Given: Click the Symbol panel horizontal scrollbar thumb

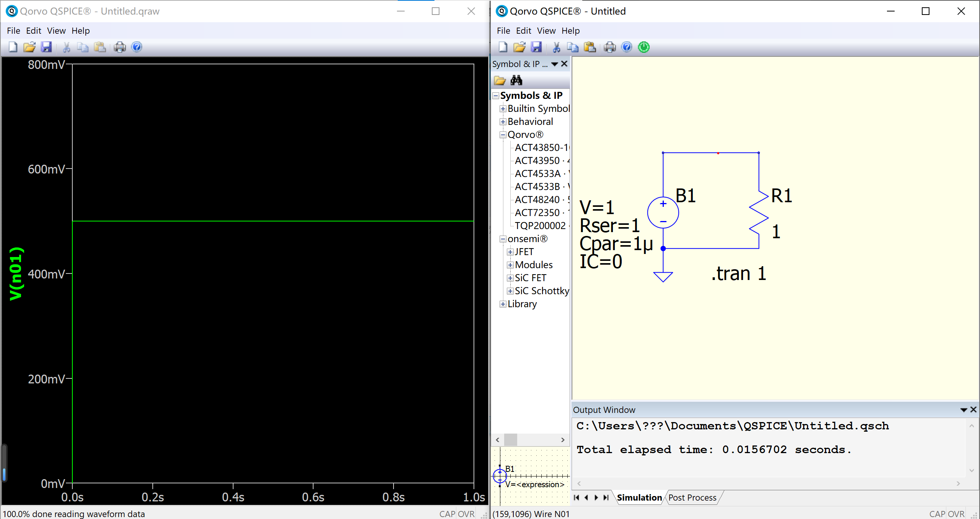Looking at the screenshot, I should (x=510, y=440).
